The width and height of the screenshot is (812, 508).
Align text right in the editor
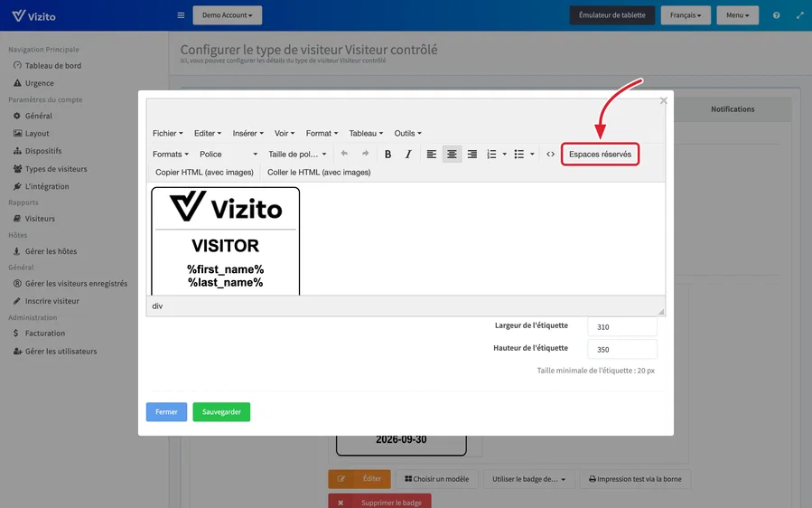click(471, 154)
